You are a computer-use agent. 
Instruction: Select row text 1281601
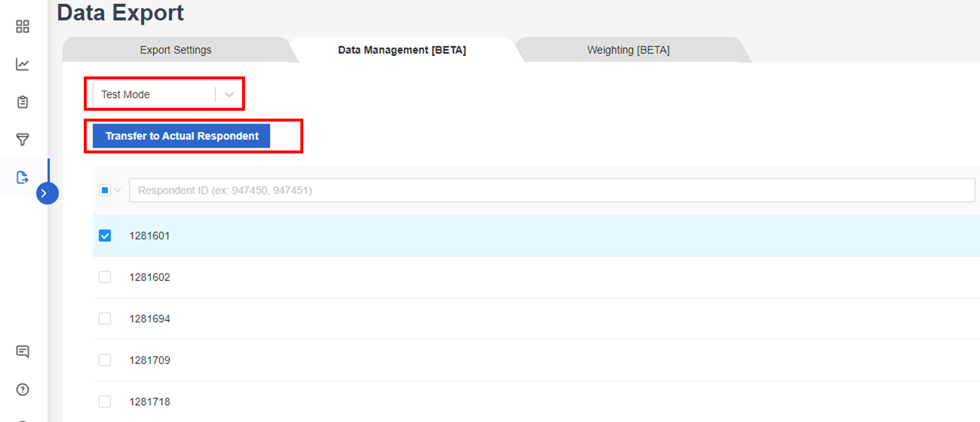click(149, 236)
